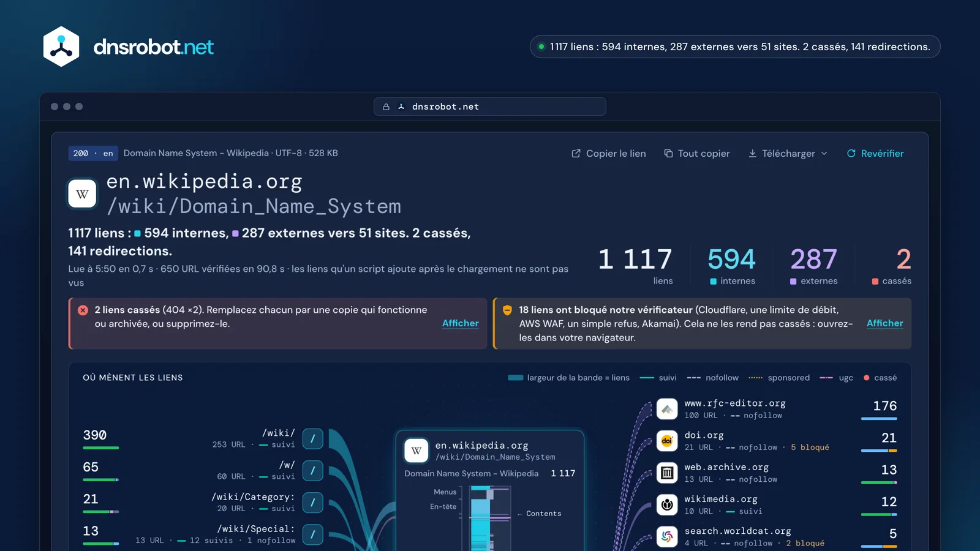Click the 594 internes counter
The width and height of the screenshot is (980, 551).
[732, 266]
